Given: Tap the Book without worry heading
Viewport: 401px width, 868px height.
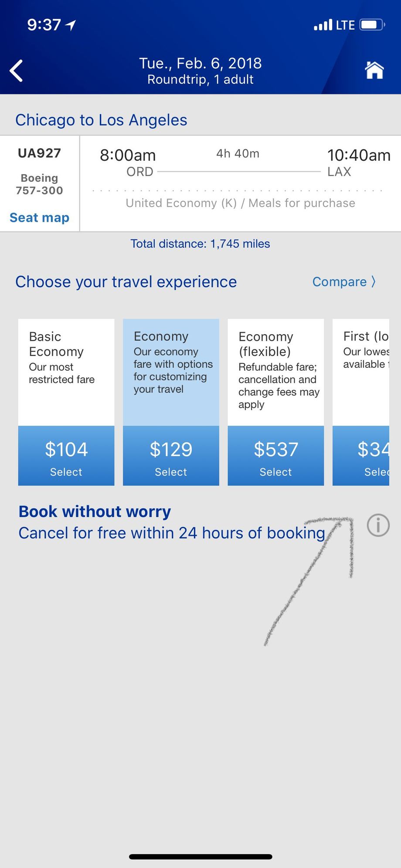Looking at the screenshot, I should 95,512.
